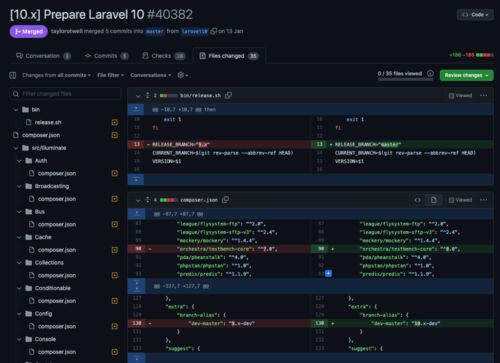This screenshot has width=500, height=363.
Task: Collapse the Config folder
Action: point(19,314)
